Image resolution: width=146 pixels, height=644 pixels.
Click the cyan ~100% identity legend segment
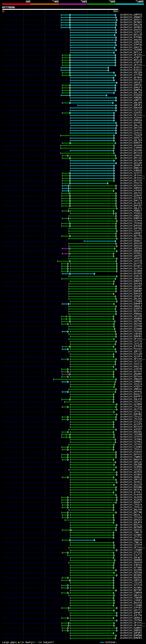click(x=130, y=4)
